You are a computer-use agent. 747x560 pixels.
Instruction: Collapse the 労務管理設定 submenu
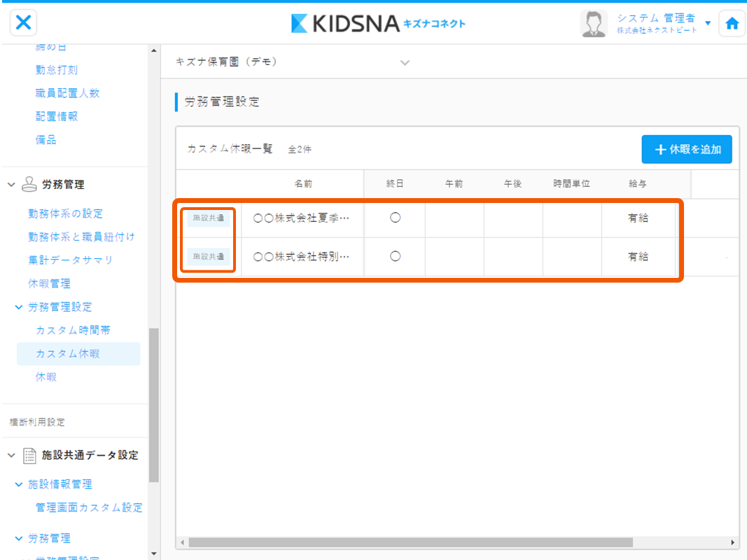[x=19, y=307]
